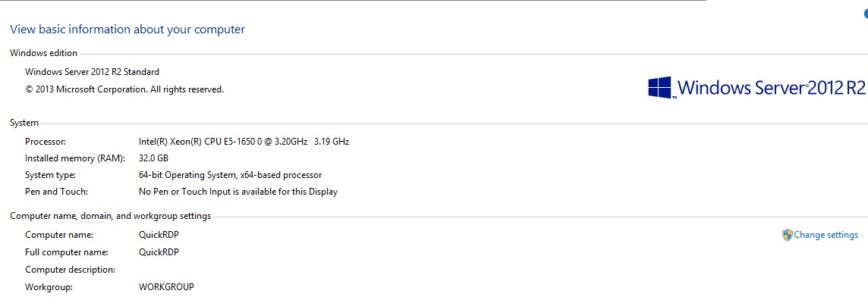The height and width of the screenshot is (303, 868).
Task: Click the Windows flag logo icon
Action: pos(660,87)
